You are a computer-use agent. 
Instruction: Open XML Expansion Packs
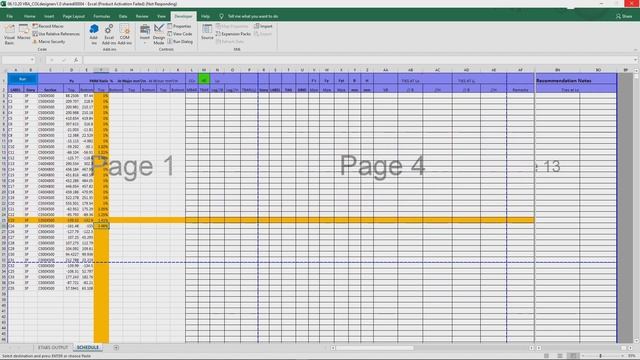click(233, 34)
